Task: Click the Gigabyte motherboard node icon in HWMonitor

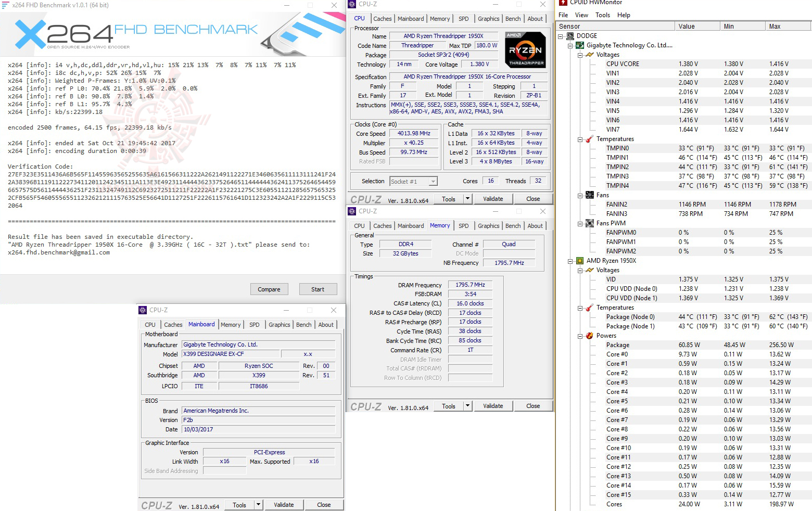Action: click(x=580, y=45)
